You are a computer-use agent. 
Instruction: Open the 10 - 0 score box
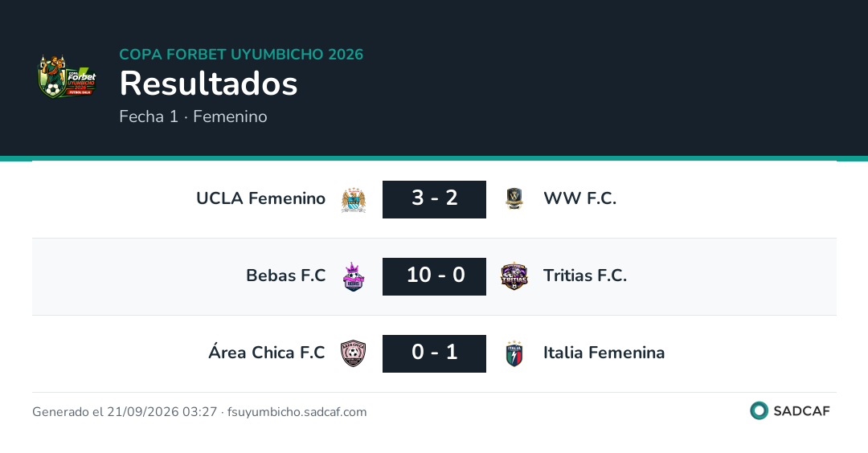tap(434, 276)
